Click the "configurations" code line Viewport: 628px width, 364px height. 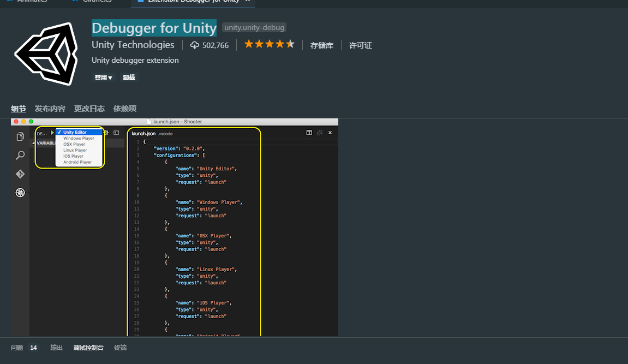click(x=180, y=156)
